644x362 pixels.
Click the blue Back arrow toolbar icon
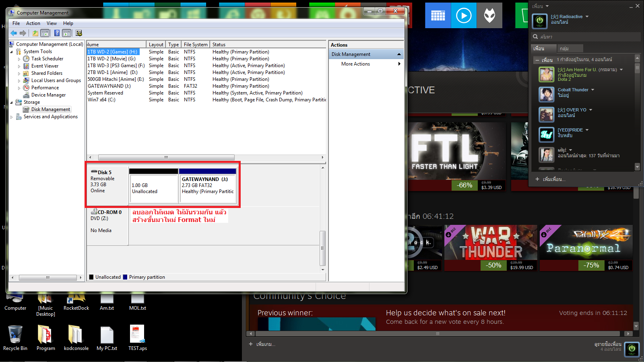pos(14,33)
